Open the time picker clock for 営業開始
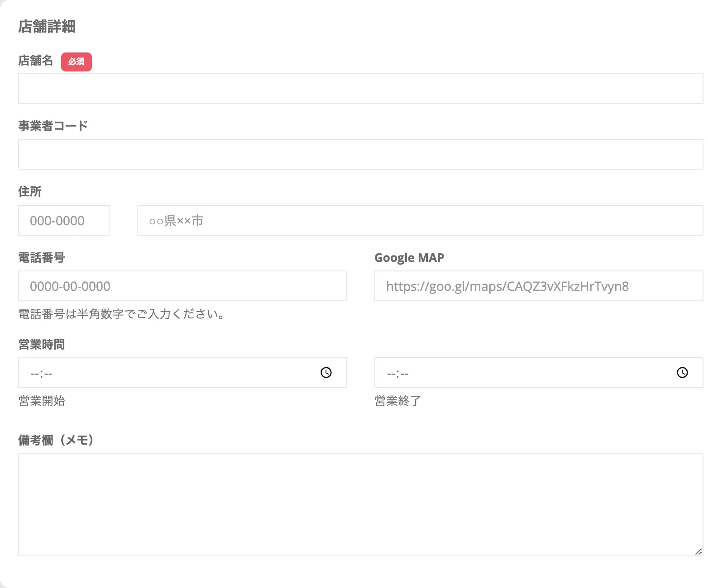The height and width of the screenshot is (588, 708). tap(326, 373)
